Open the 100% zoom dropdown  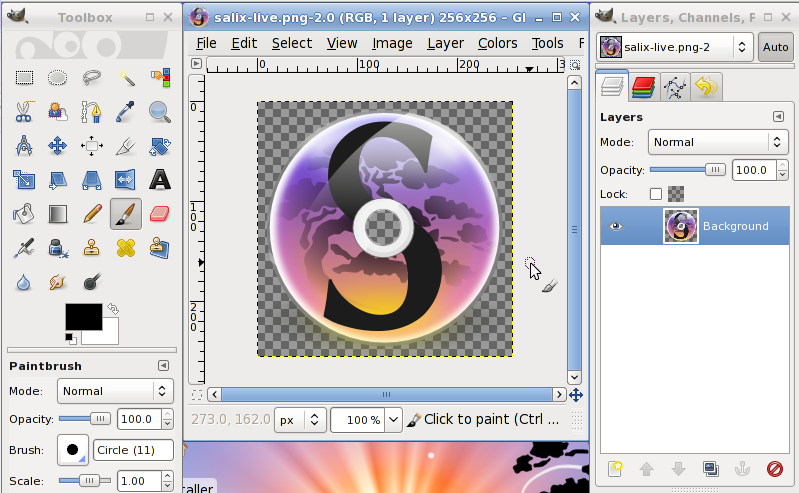click(x=392, y=420)
